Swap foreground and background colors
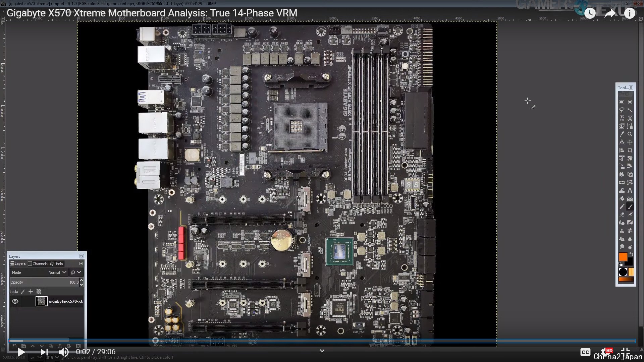 (x=631, y=254)
